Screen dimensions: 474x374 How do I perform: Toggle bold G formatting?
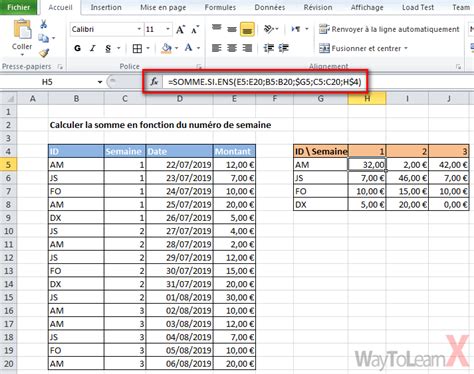[x=77, y=48]
